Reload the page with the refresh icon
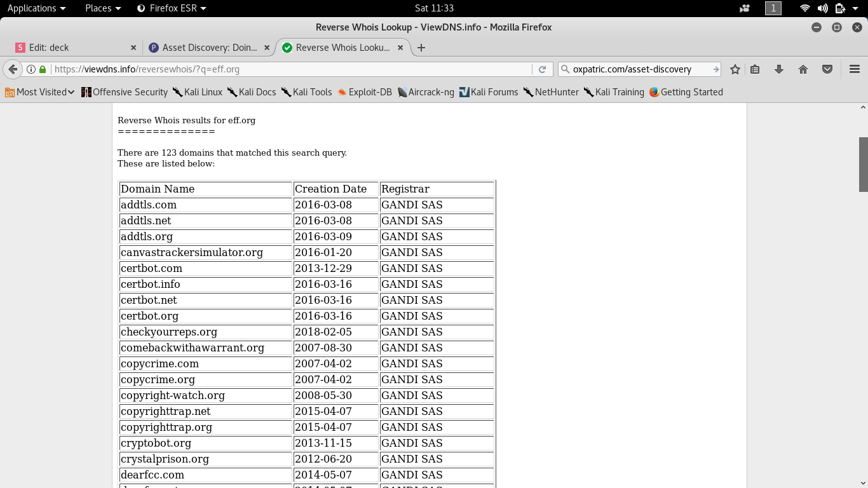Viewport: 868px width, 488px height. [x=542, y=69]
